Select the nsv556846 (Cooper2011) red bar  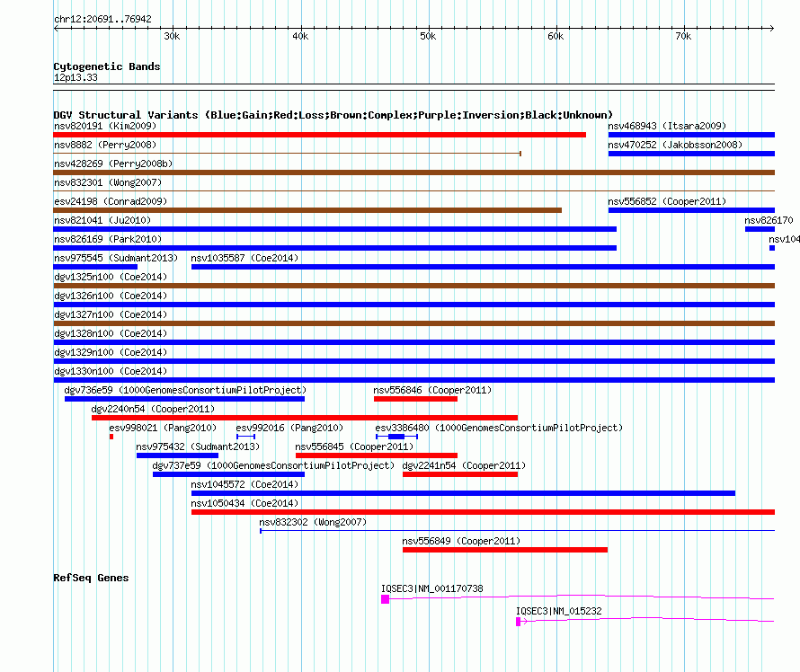[415, 399]
